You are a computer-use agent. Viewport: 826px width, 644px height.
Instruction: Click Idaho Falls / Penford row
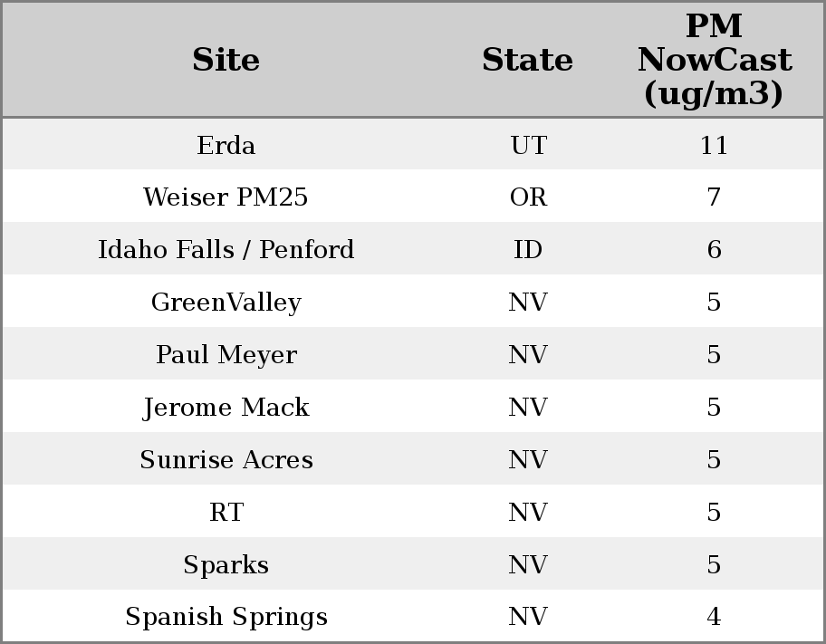(x=226, y=250)
